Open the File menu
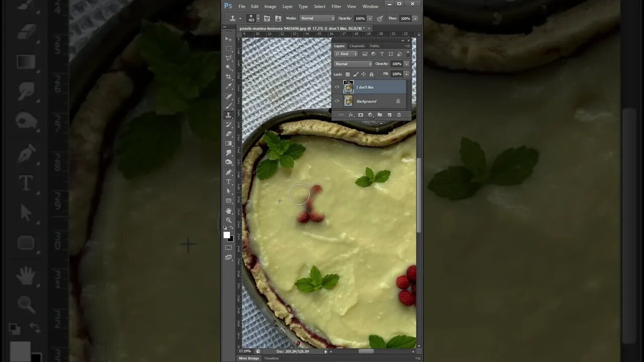This screenshot has height=362, width=644. [x=242, y=7]
